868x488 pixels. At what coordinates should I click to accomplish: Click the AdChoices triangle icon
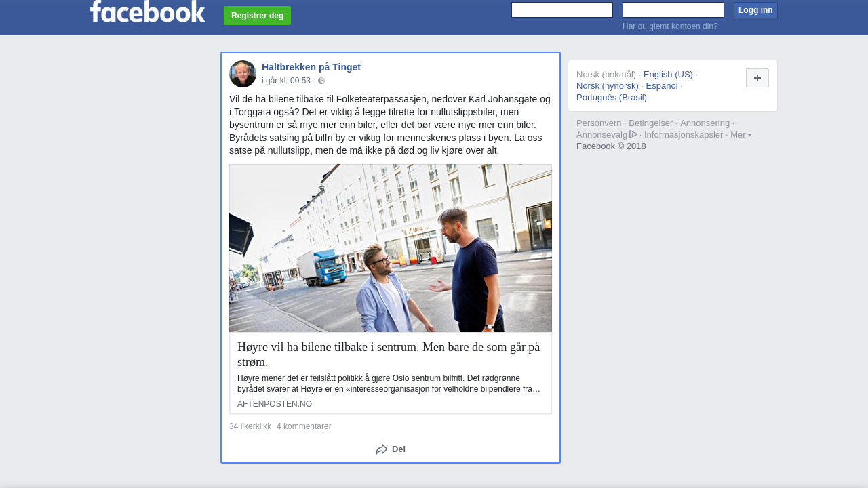click(633, 134)
